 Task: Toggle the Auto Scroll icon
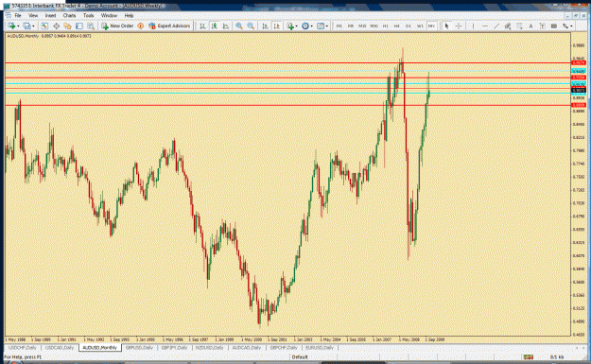(265, 26)
